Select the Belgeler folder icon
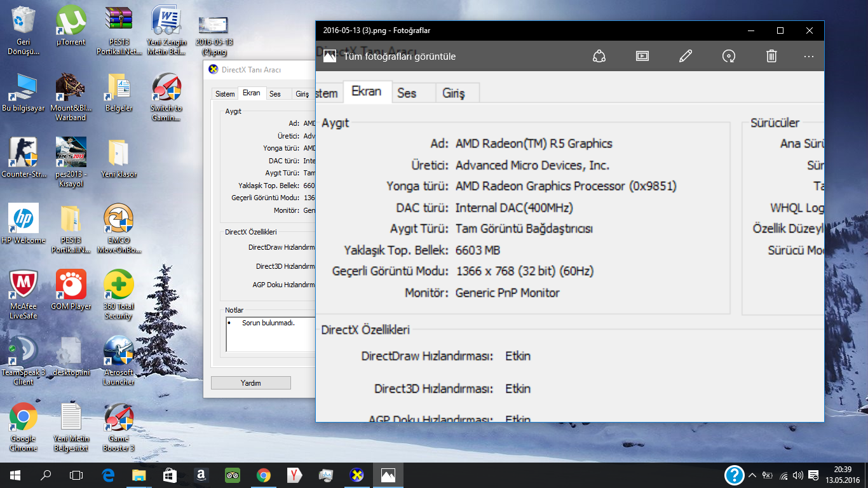Viewport: 868px width, 488px height. point(119,93)
